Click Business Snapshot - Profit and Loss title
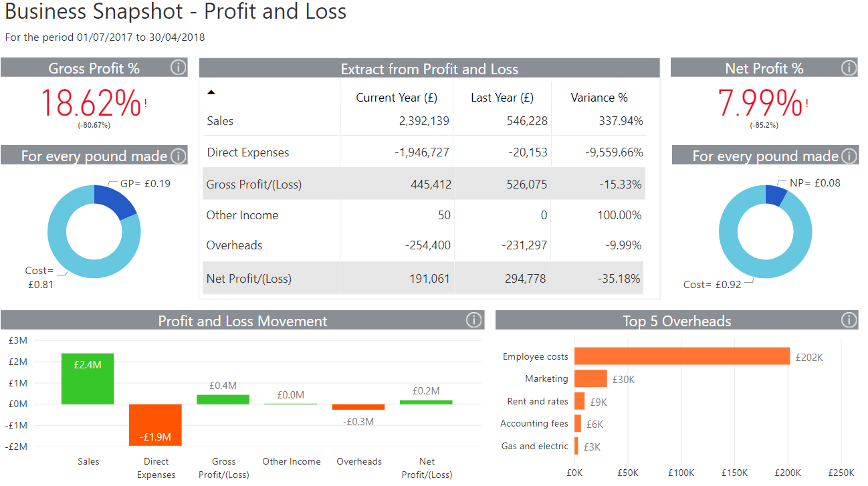This screenshot has height=486, width=868. [x=176, y=11]
